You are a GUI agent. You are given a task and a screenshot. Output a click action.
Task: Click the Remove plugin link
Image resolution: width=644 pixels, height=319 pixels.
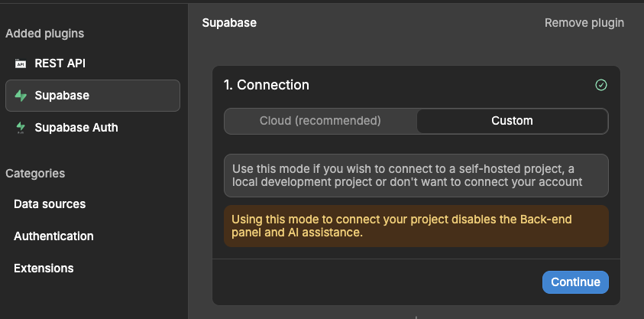click(584, 23)
